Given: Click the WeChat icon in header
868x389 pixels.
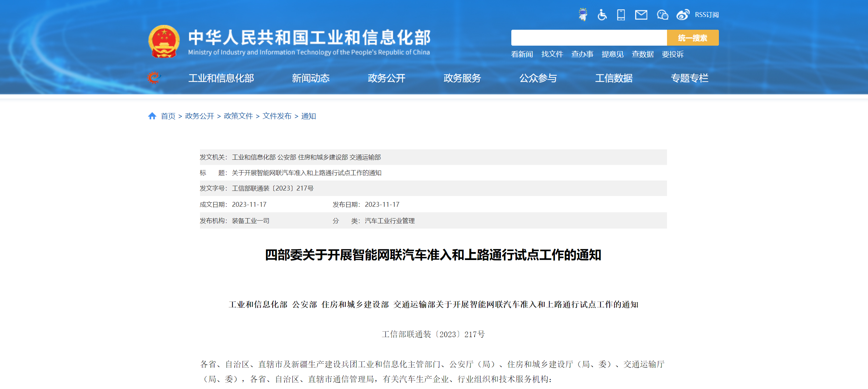Looking at the screenshot, I should [662, 15].
